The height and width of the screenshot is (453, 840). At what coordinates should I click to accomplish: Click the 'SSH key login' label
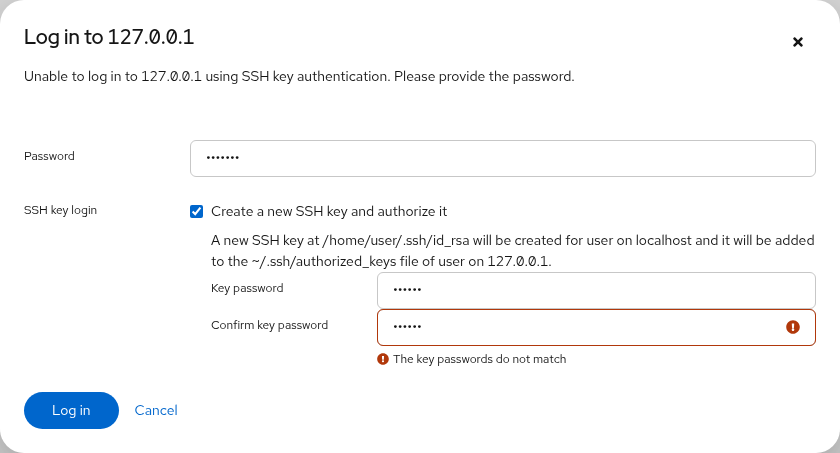(x=61, y=210)
